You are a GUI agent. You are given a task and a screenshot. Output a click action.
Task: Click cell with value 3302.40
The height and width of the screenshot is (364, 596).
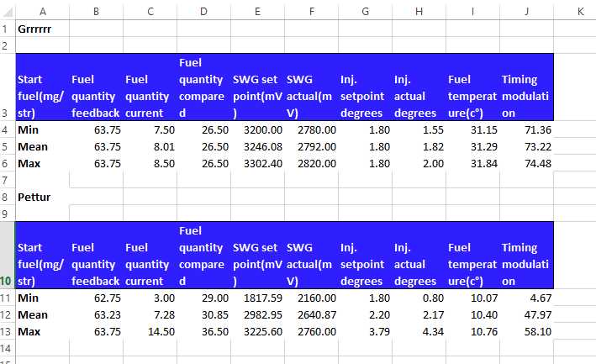point(258,163)
